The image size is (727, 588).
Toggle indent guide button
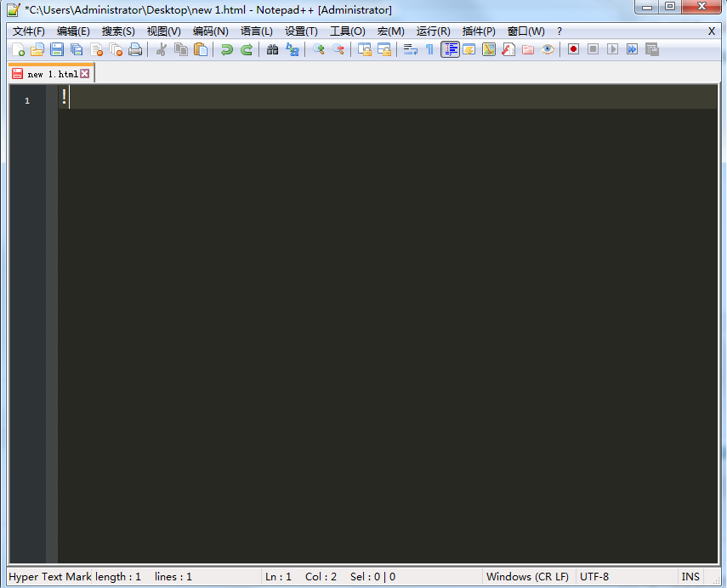(x=450, y=49)
